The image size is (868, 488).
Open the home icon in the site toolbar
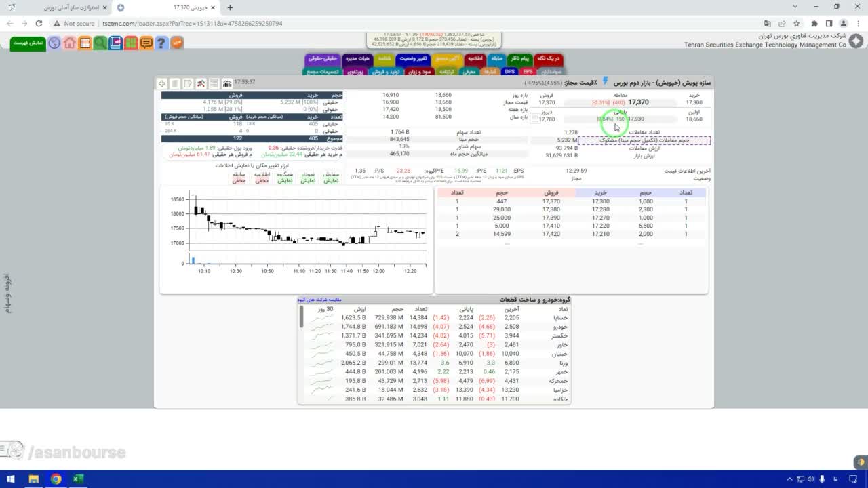(70, 43)
